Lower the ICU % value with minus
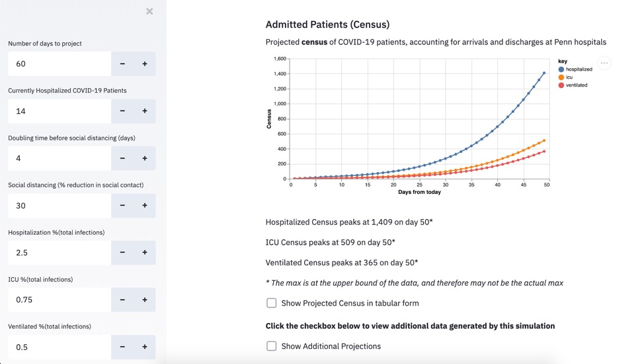This screenshot has width=644, height=364. pyautogui.click(x=122, y=300)
